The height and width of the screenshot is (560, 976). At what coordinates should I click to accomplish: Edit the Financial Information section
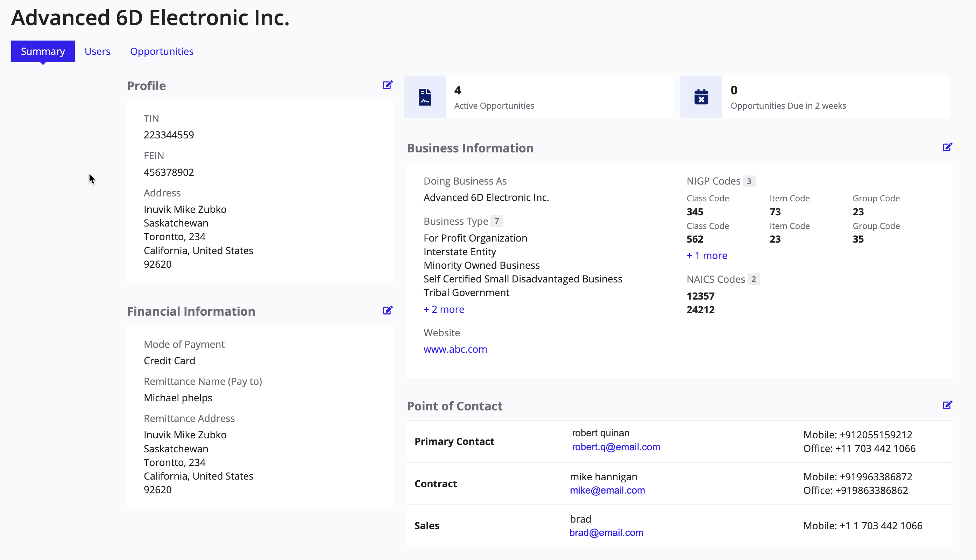(x=388, y=310)
